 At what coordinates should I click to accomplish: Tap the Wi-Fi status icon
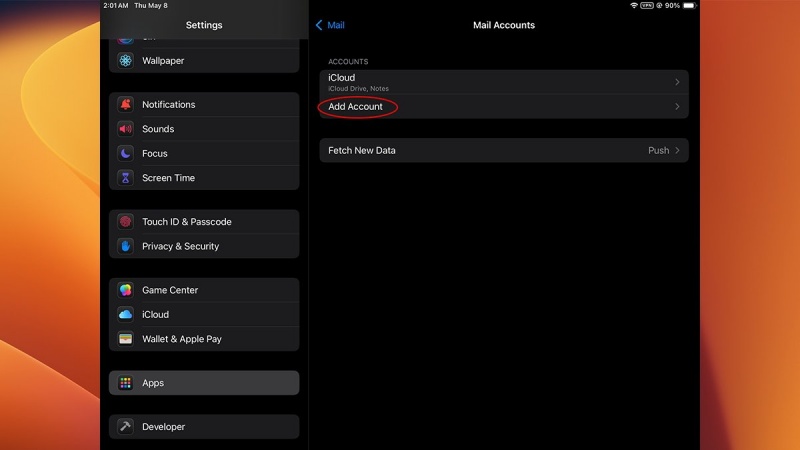pyautogui.click(x=634, y=6)
